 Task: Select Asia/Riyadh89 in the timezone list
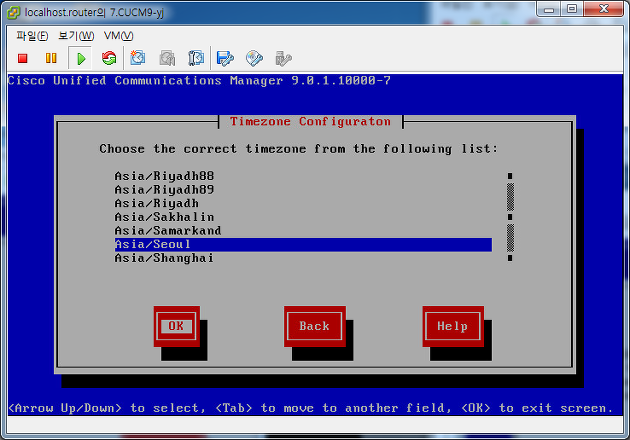[x=303, y=190]
